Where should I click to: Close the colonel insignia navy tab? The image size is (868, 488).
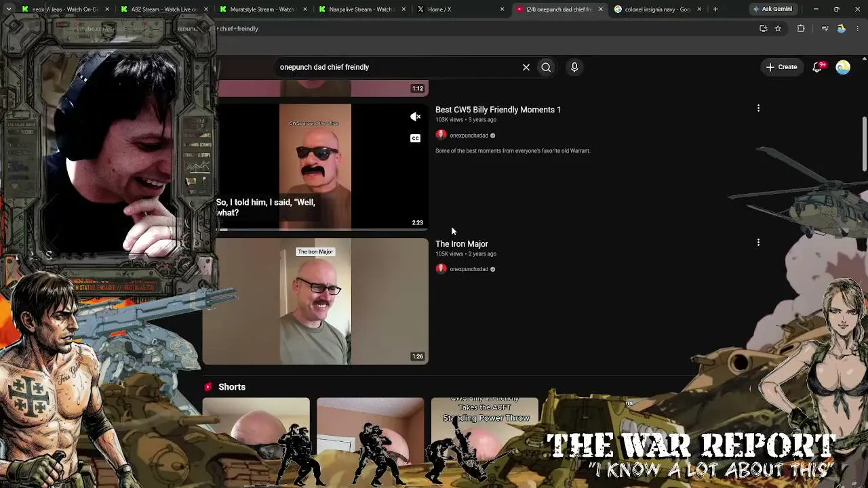pos(699,9)
